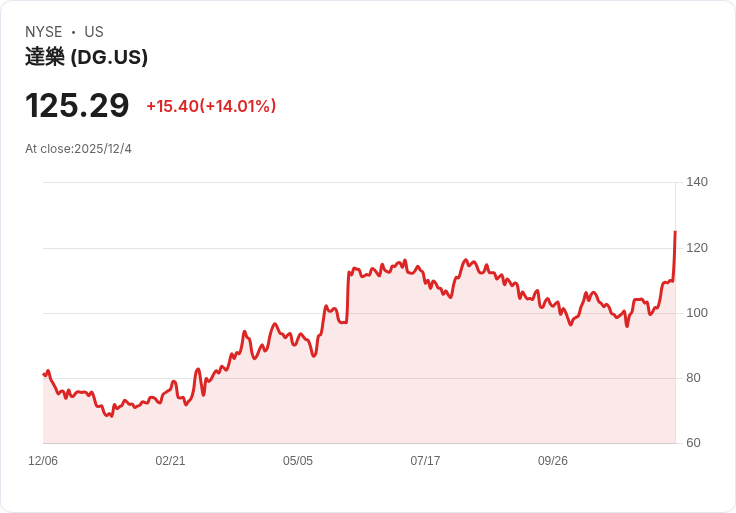The image size is (736, 513).
Task: Click the +15.40(+14.01%) price change
Action: (x=211, y=106)
